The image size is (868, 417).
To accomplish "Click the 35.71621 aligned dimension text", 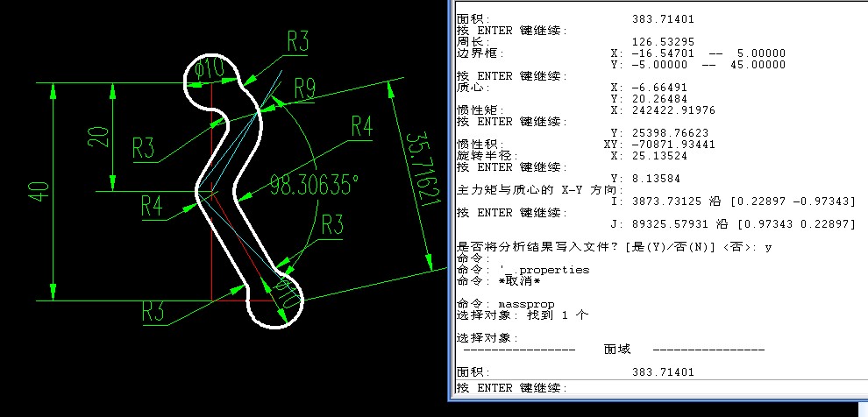I will coord(423,170).
